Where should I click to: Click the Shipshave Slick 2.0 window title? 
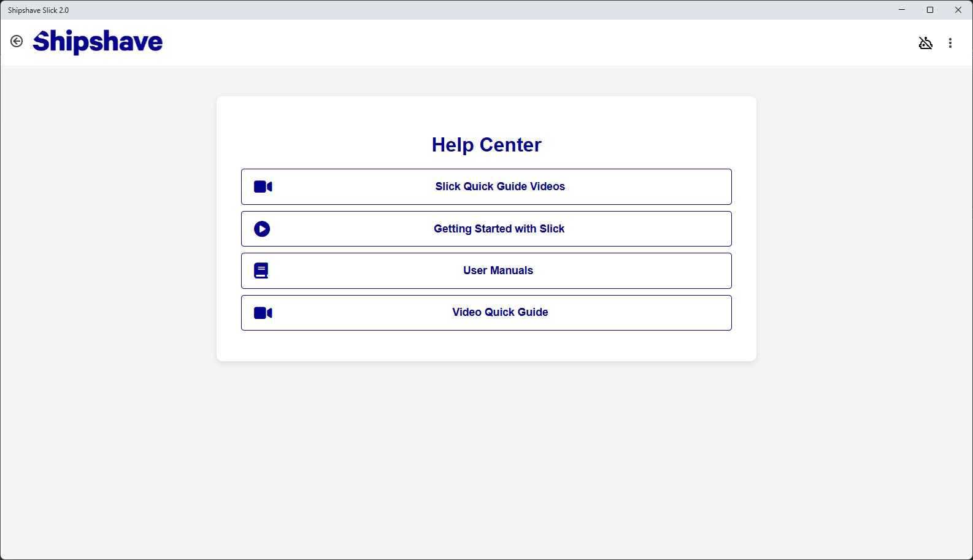click(38, 10)
